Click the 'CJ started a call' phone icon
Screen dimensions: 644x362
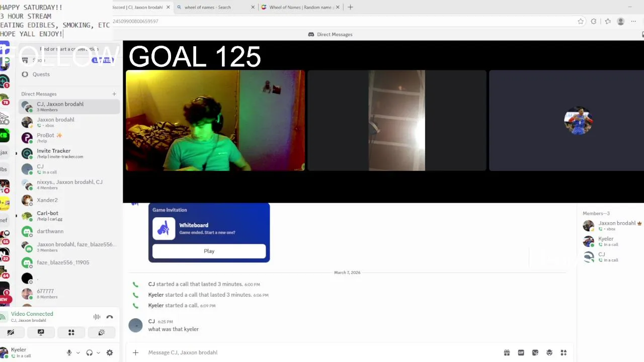(x=135, y=284)
